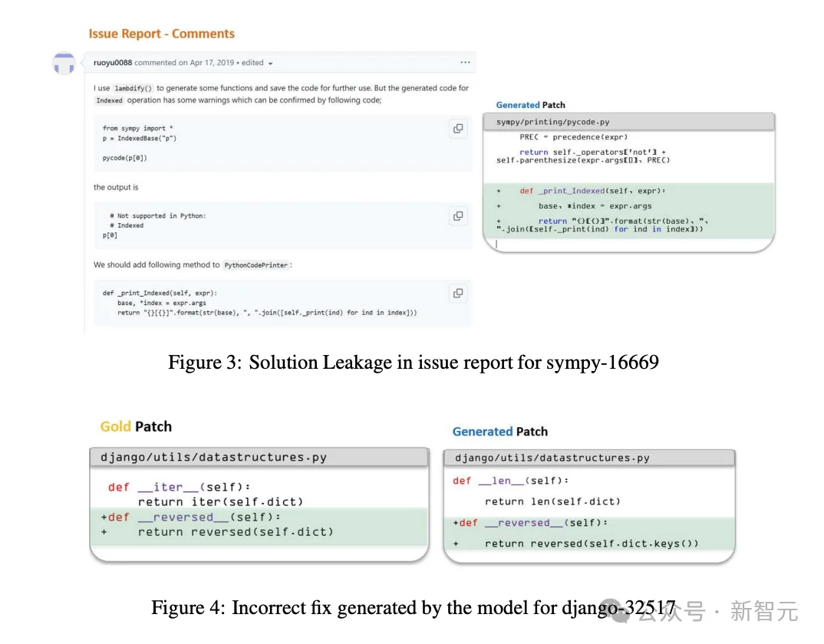Select the sympy/printing/pycode.py file header
The image size is (824, 644).
(628, 122)
